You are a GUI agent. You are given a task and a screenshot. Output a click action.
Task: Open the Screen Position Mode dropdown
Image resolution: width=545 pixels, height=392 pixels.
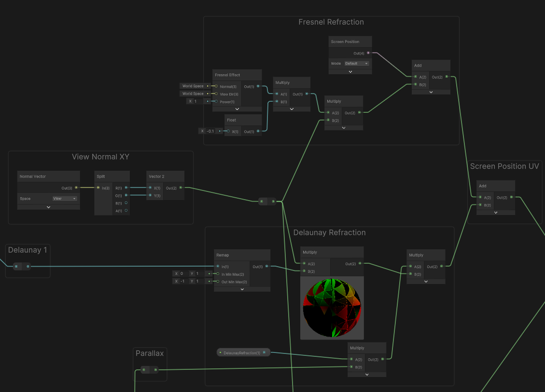coord(356,64)
